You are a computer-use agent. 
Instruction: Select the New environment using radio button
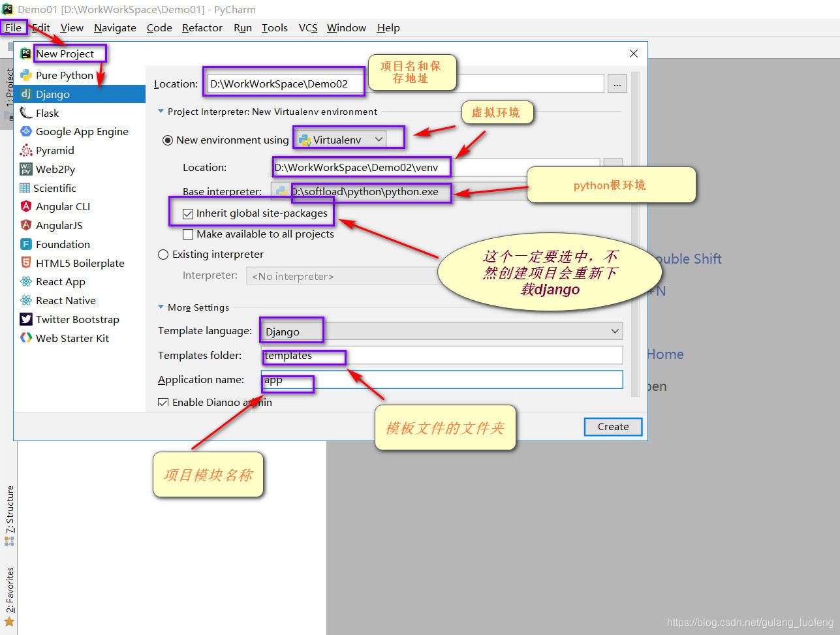pos(168,140)
